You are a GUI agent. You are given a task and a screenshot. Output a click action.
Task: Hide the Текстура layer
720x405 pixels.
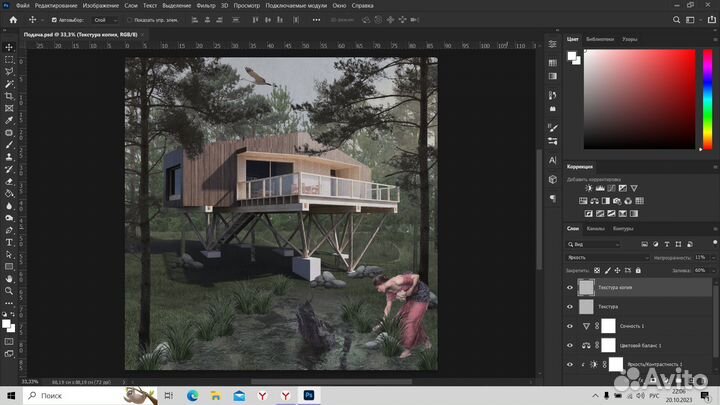click(570, 307)
